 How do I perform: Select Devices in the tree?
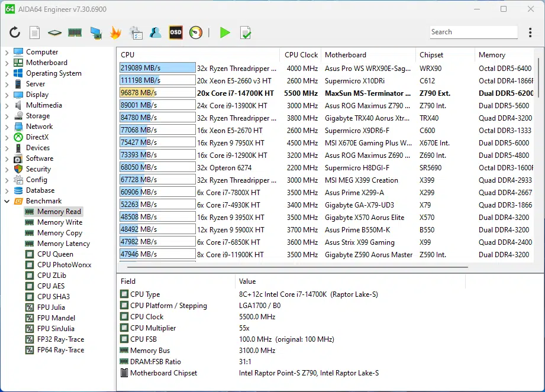(38, 148)
